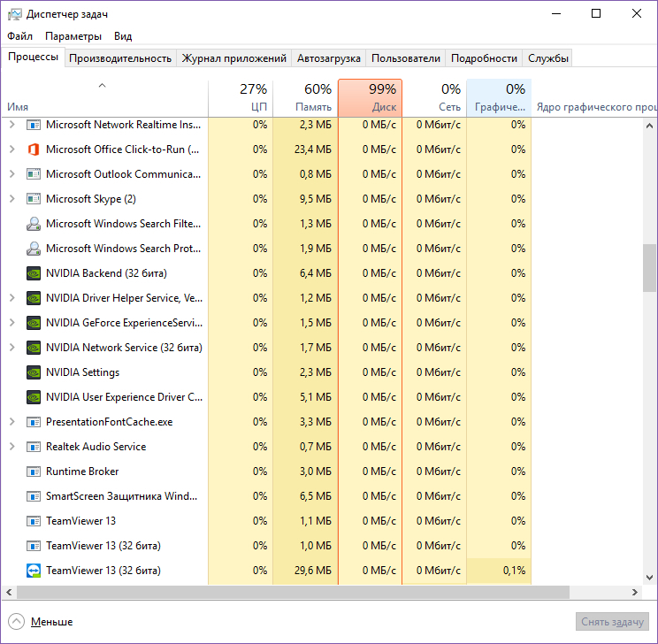Click the vertical scrollbar thumb
This screenshot has width=658, height=644.
tap(649, 269)
